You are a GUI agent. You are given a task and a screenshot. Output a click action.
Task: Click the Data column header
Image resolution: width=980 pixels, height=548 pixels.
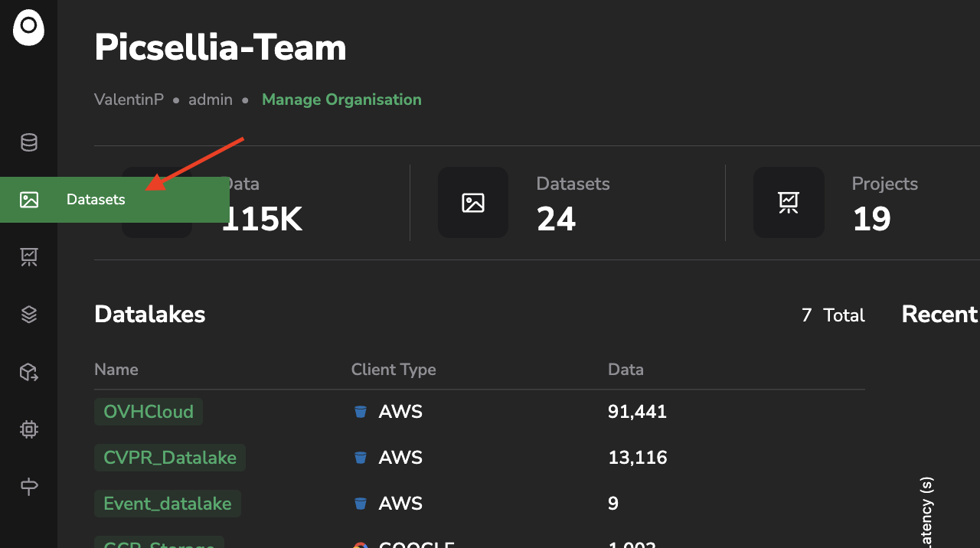tap(626, 370)
